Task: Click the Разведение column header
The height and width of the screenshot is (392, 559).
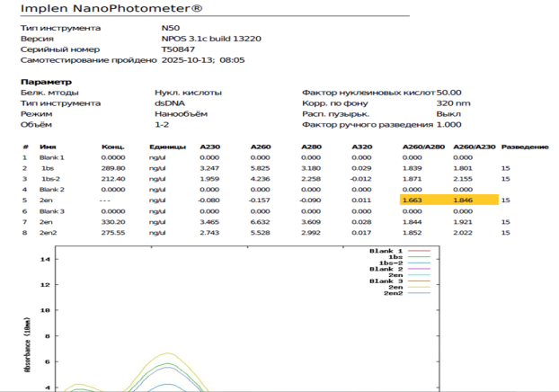Action: pos(523,147)
